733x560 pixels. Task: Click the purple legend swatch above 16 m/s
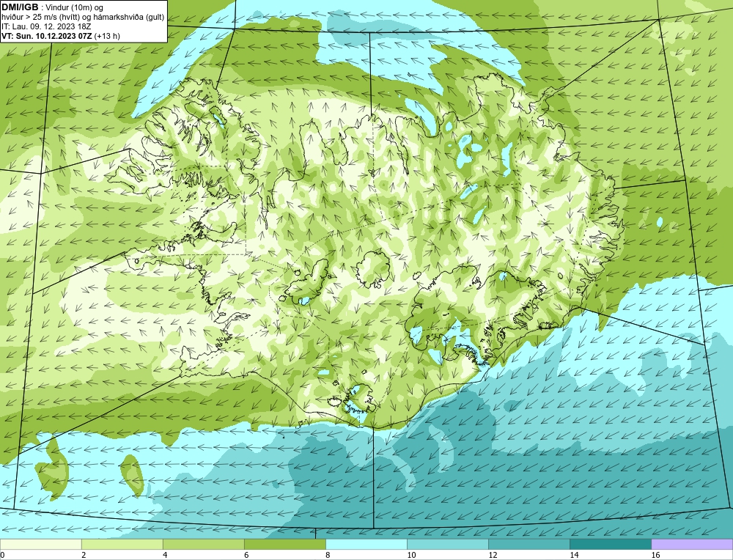(692, 544)
